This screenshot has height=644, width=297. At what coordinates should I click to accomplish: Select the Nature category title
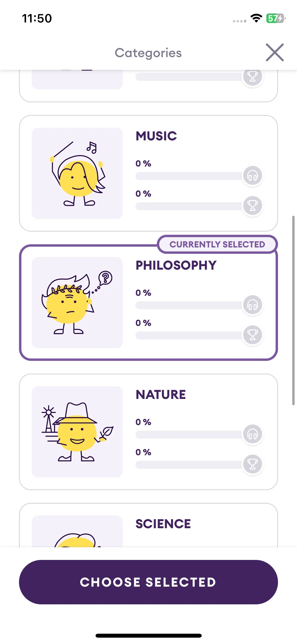pos(161,395)
